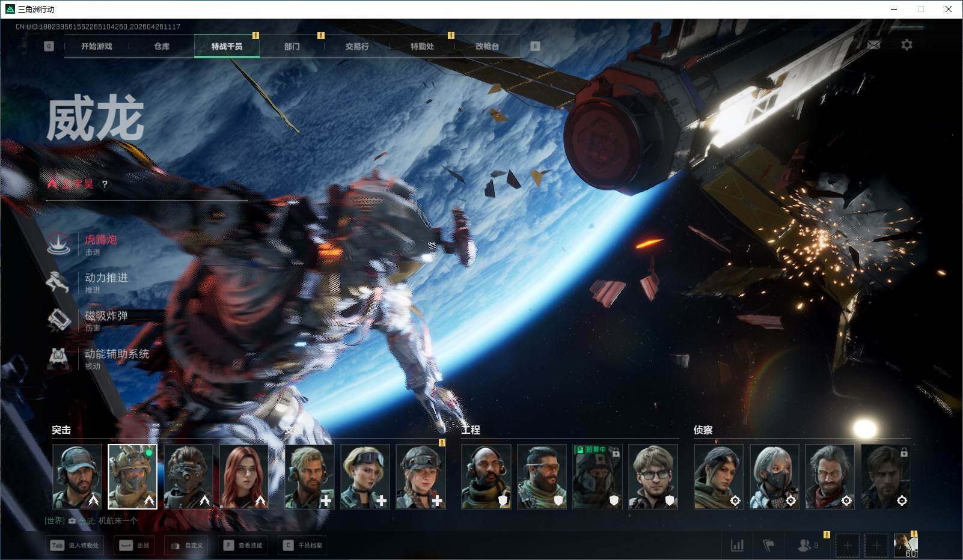This screenshot has height=560, width=963.
Task: Select the 动能辅助系统 passive skill icon
Action: [x=59, y=359]
